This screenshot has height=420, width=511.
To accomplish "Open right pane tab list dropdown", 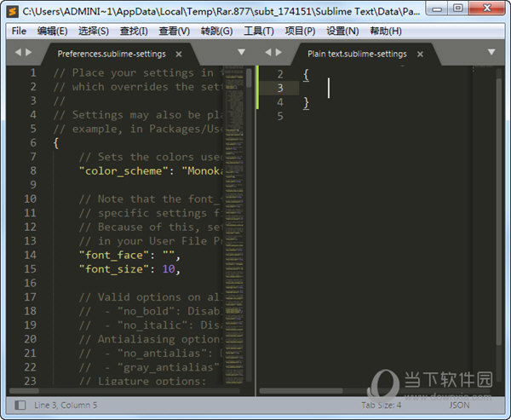I will click(491, 52).
